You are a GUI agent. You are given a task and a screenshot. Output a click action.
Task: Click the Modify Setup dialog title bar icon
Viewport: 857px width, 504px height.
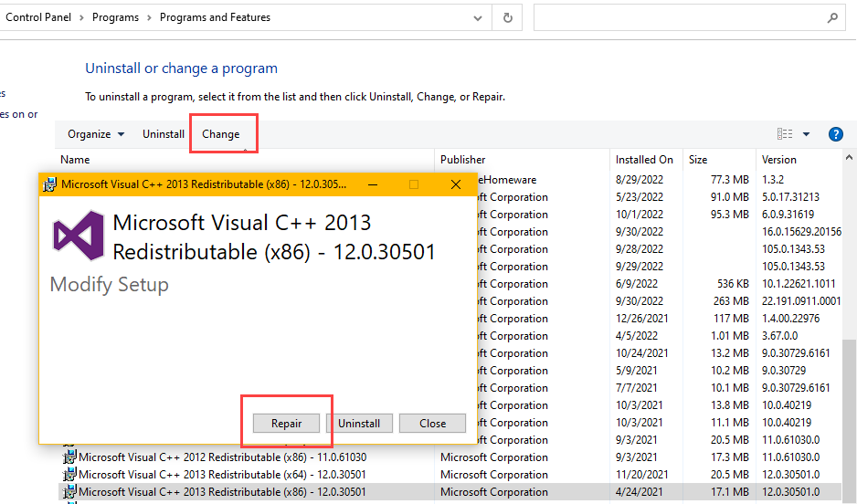point(49,184)
